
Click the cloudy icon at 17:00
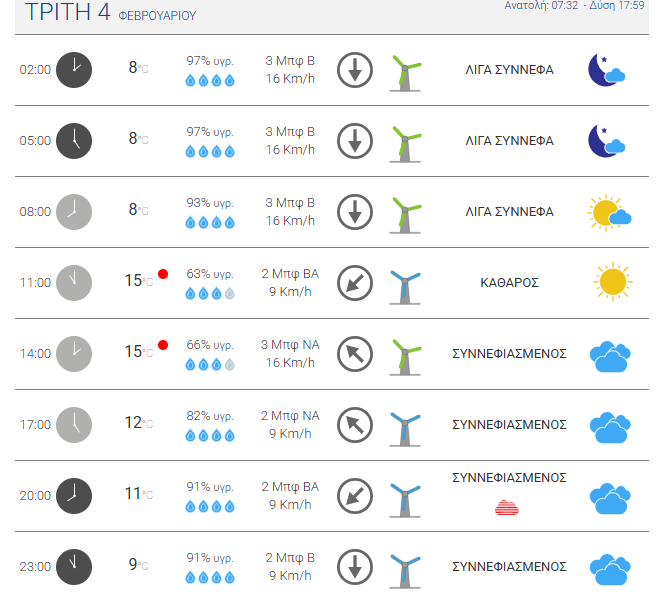pyautogui.click(x=610, y=427)
